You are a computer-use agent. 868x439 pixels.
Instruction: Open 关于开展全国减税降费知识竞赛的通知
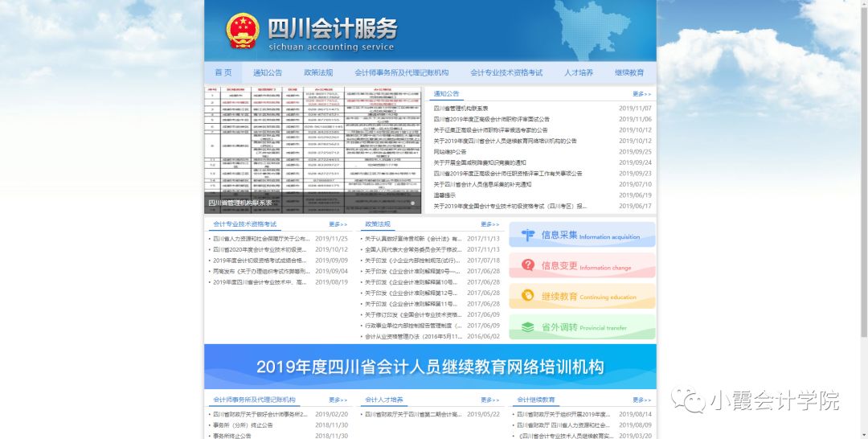coord(479,162)
